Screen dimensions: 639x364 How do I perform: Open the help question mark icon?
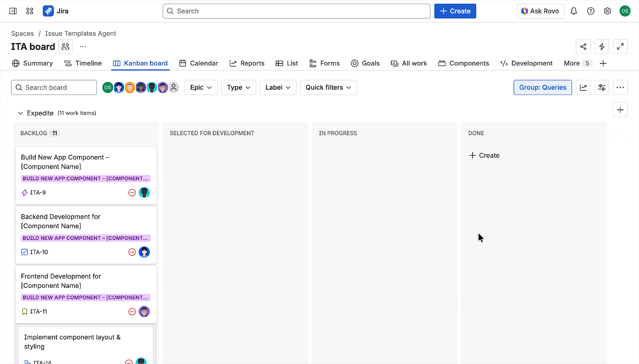click(590, 11)
